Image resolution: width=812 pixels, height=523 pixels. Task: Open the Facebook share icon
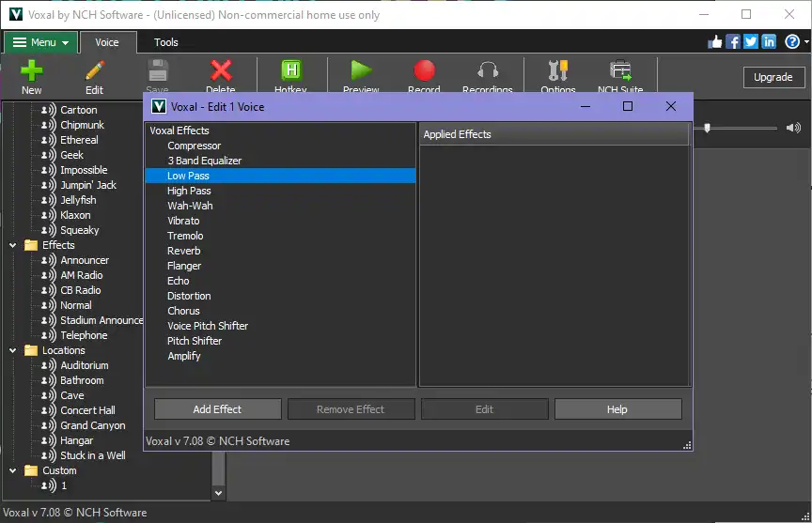(733, 42)
